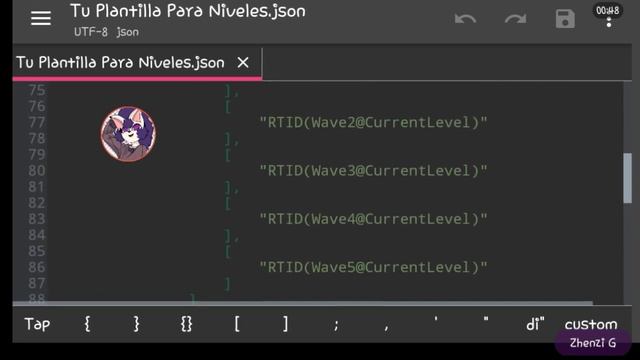Save the file with floppy icon
The image size is (640, 360).
coord(565,19)
